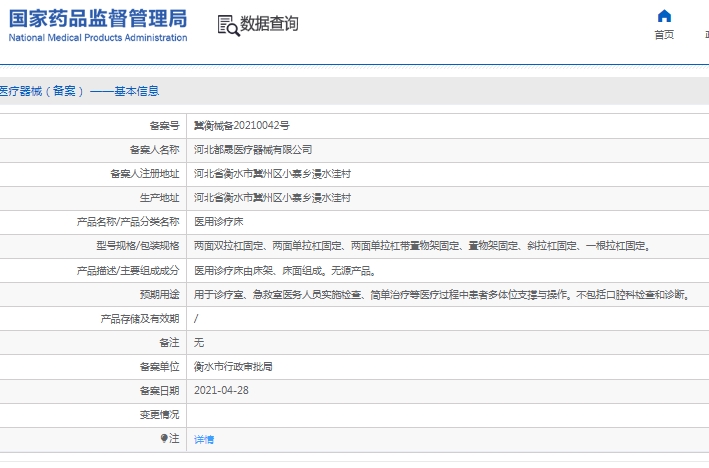
Task: Click the 预期用途 row label
Action: point(160,295)
